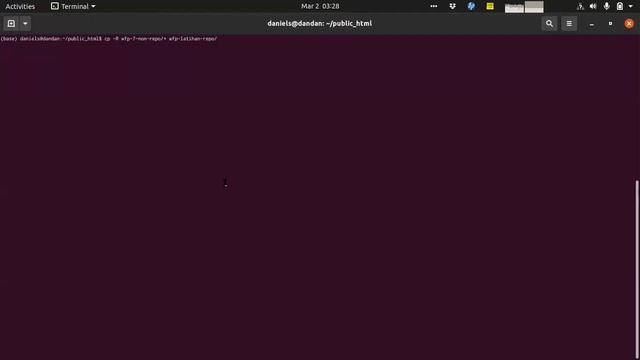Click the microphone indicator

coord(607,6)
